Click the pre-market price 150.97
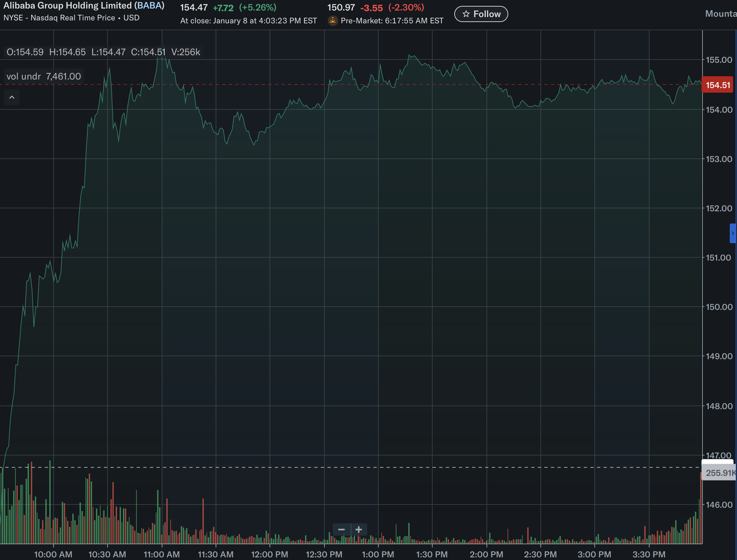737x560 pixels. coord(341,7)
